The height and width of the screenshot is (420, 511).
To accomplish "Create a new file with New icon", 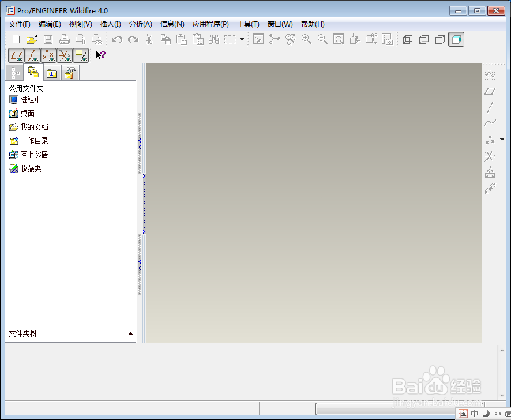I will [x=16, y=39].
